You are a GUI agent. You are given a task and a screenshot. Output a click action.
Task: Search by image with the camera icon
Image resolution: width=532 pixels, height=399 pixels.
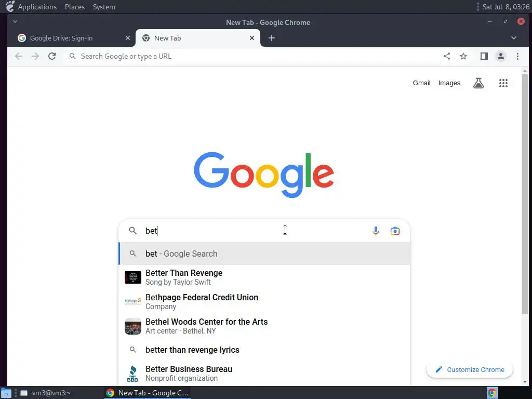coord(395,231)
